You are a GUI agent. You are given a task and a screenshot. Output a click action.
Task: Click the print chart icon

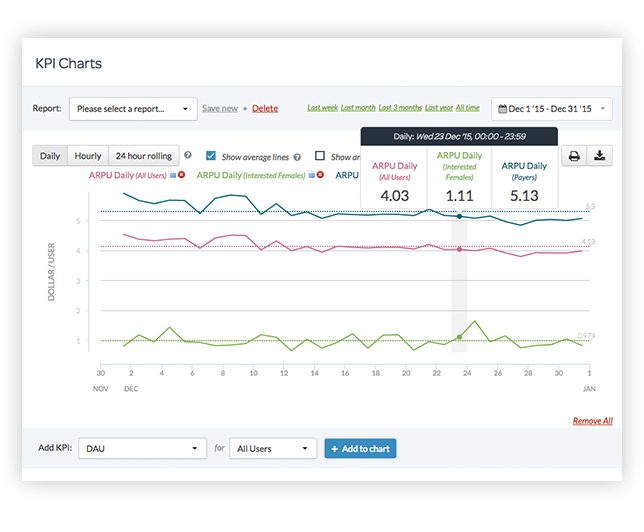[575, 156]
